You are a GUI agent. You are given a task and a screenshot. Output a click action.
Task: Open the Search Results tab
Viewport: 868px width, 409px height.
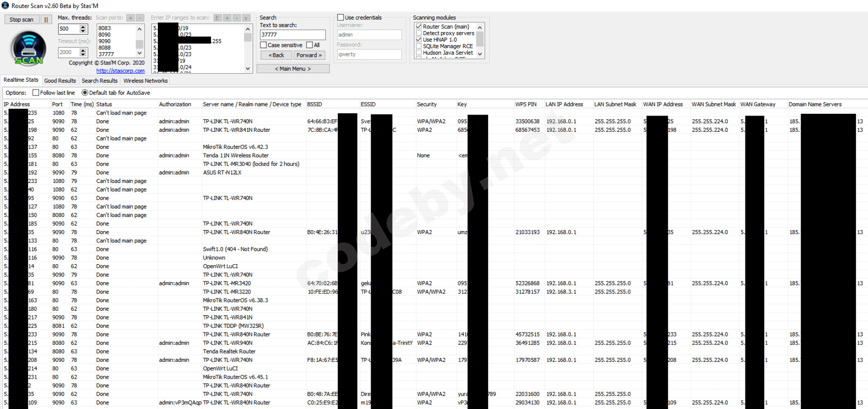[100, 81]
